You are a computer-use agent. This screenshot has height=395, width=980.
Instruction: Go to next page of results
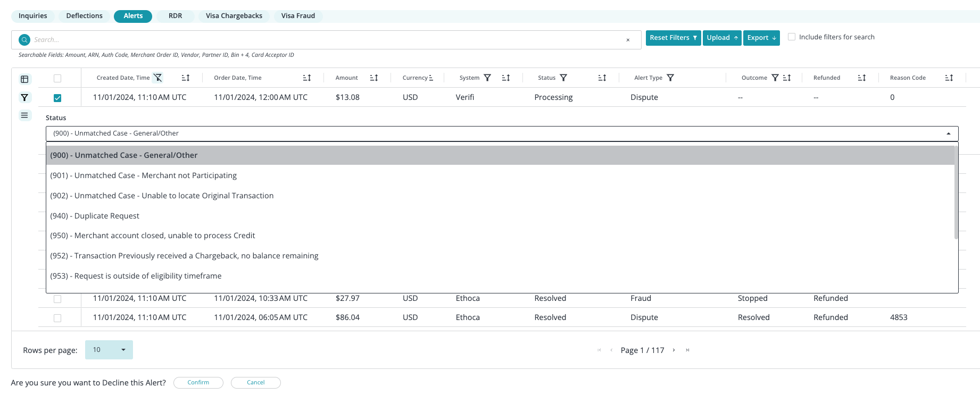tap(674, 350)
